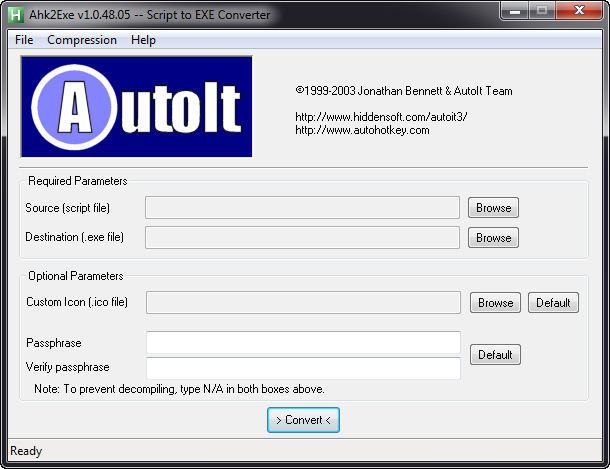610x469 pixels.
Task: Open the Compression menu
Action: (82, 40)
